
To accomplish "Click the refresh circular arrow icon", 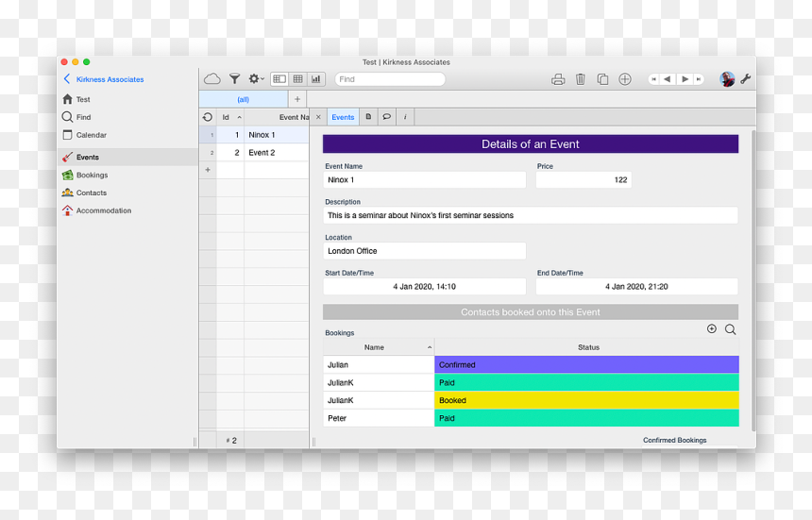I will pos(208,117).
